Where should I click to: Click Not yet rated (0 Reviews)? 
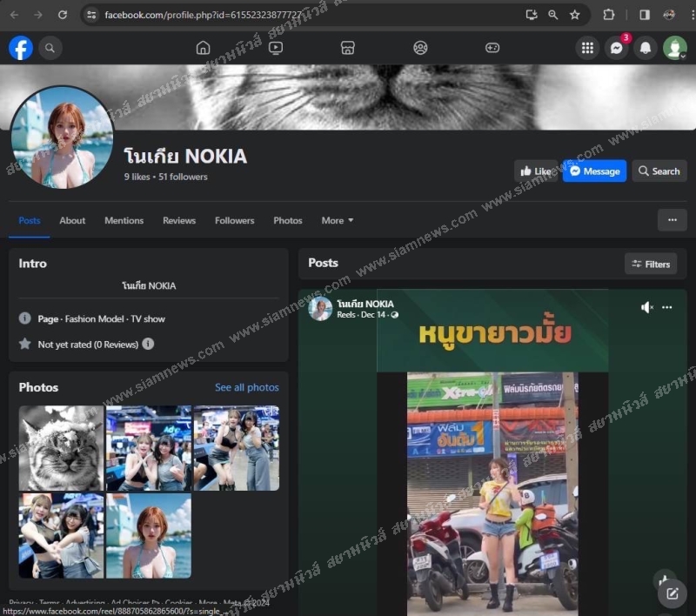(88, 345)
